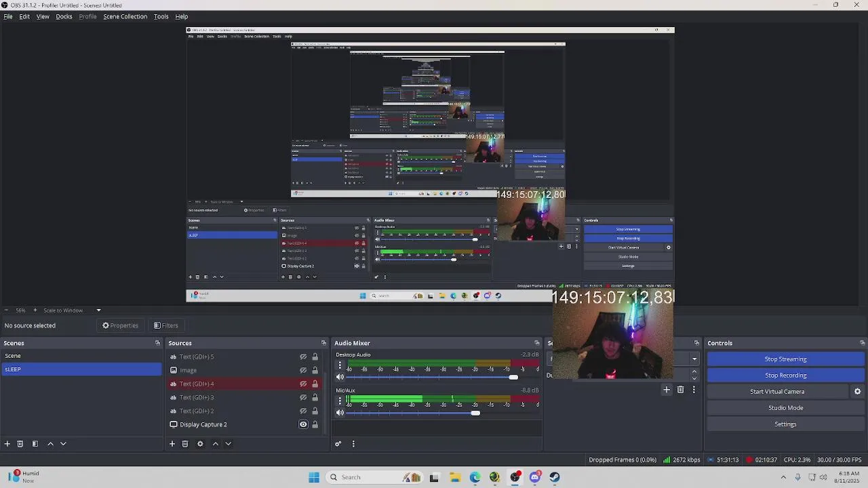Hide the Display Capture 2 source
This screenshot has width=868, height=488.
coord(303,424)
